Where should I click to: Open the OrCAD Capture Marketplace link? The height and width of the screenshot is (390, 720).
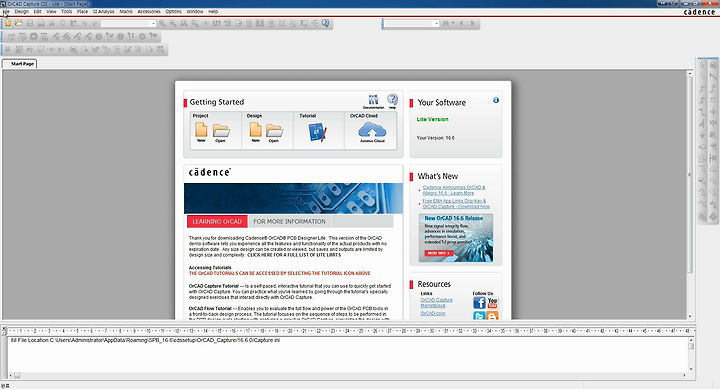(436, 303)
